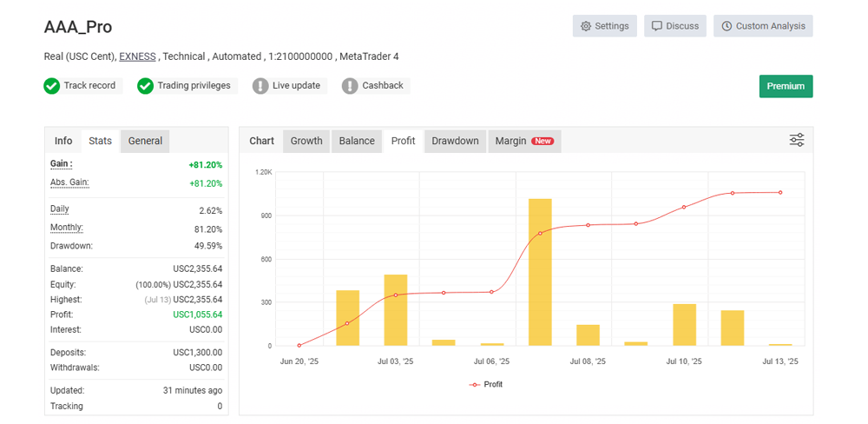Switch to the Info tab
Viewport: 868px width, 424px height.
(63, 141)
